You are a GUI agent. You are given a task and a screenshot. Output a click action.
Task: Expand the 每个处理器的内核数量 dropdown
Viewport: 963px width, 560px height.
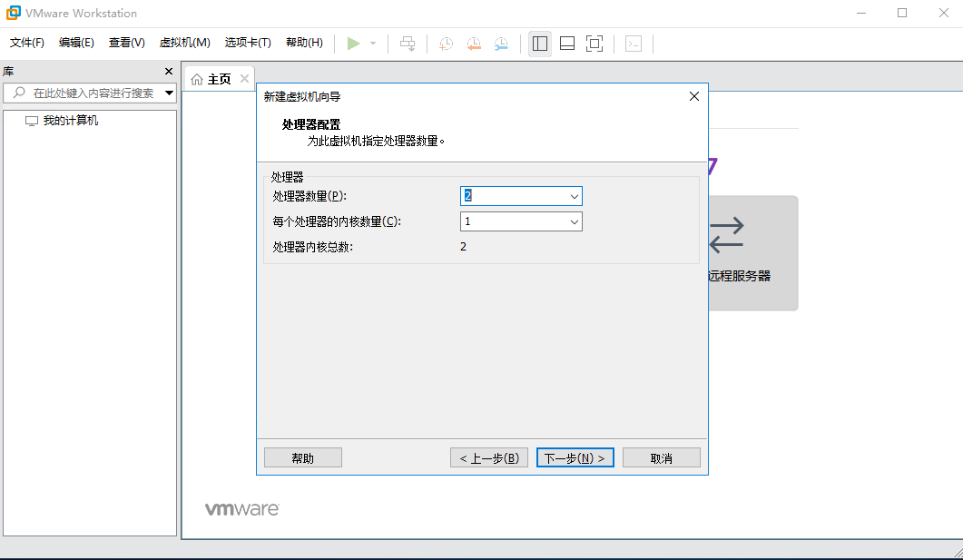click(575, 221)
